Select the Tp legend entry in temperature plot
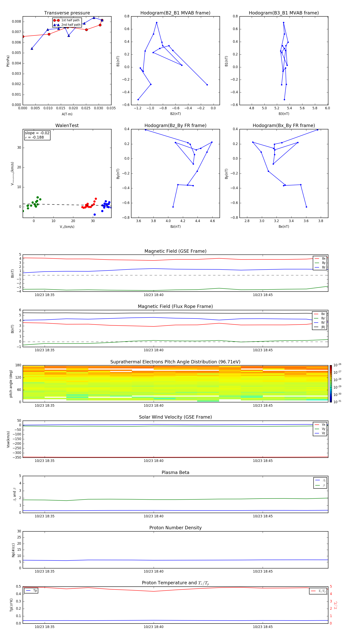This screenshot has width=351, height=644. click(x=31, y=591)
